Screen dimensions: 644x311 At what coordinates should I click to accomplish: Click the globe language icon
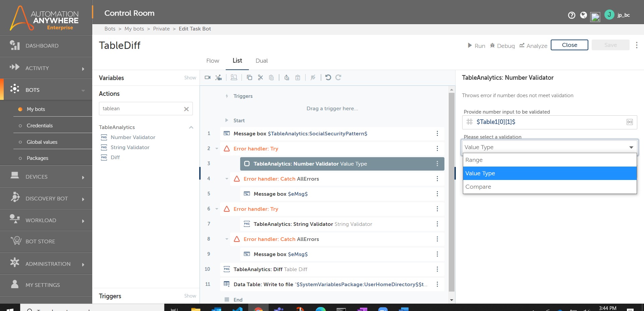[x=584, y=15]
